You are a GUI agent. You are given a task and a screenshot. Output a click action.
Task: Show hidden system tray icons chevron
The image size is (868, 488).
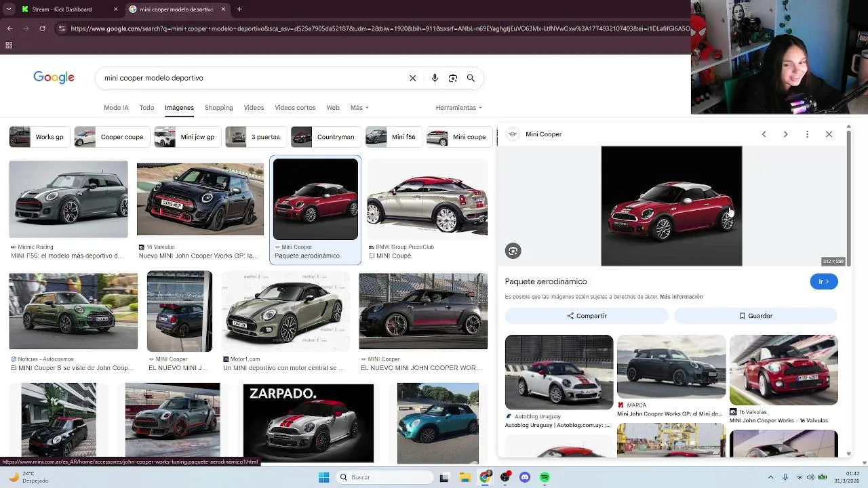[770, 477]
